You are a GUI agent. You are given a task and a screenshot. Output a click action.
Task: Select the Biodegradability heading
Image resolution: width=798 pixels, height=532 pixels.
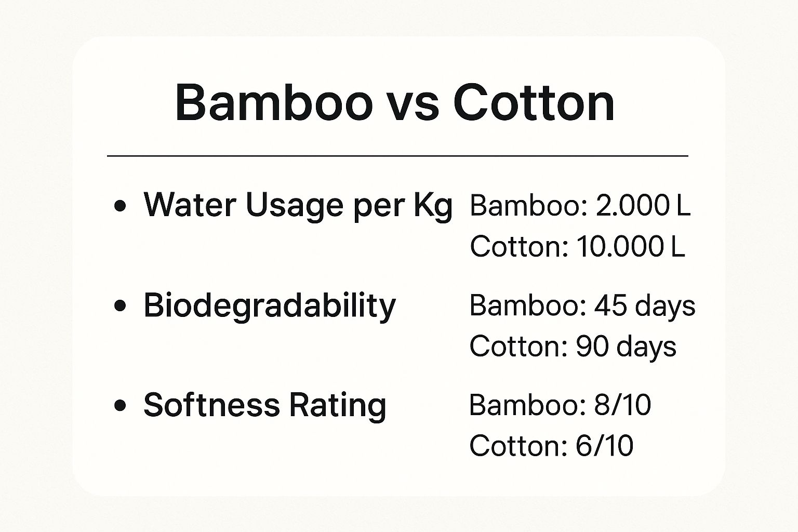coord(270,306)
